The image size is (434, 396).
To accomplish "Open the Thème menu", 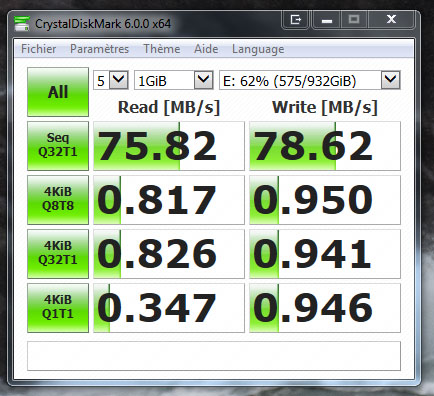I will 162,49.
